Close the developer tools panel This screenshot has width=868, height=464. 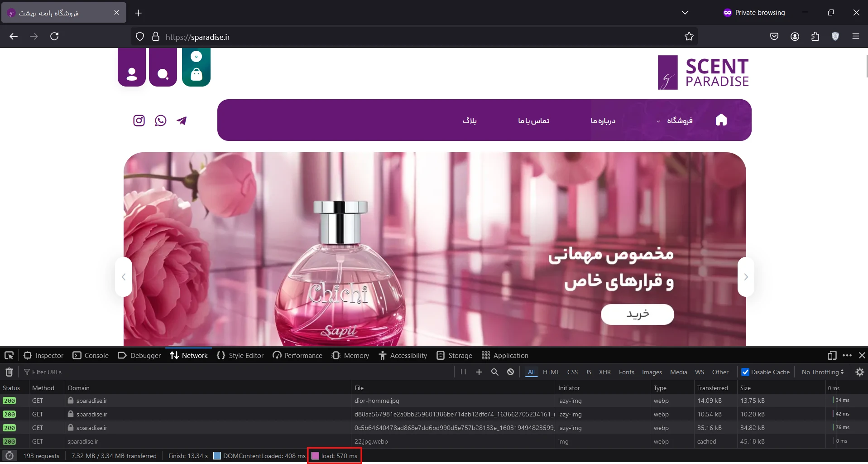click(x=862, y=355)
